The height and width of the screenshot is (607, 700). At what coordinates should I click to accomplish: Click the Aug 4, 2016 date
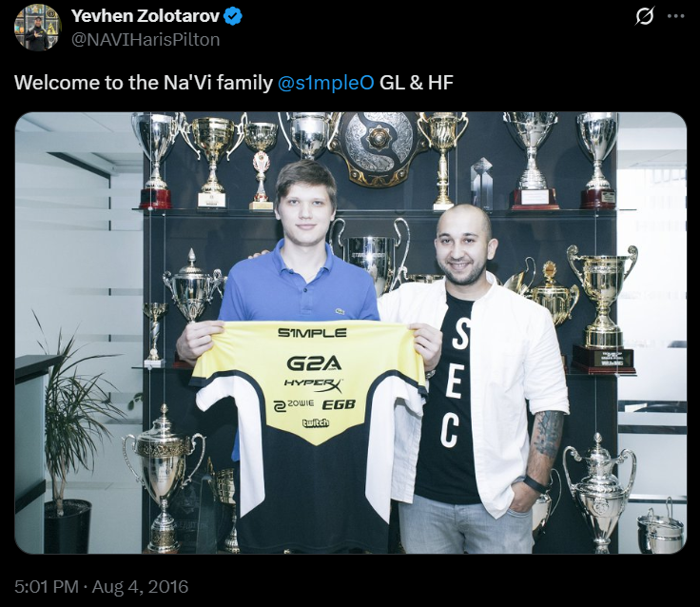pos(140,586)
